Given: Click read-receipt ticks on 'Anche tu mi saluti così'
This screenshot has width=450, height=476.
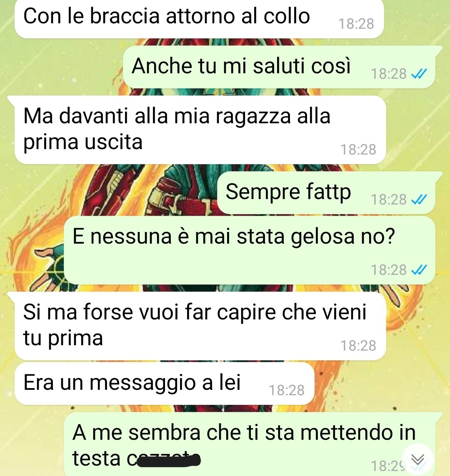Looking at the screenshot, I should [x=419, y=74].
